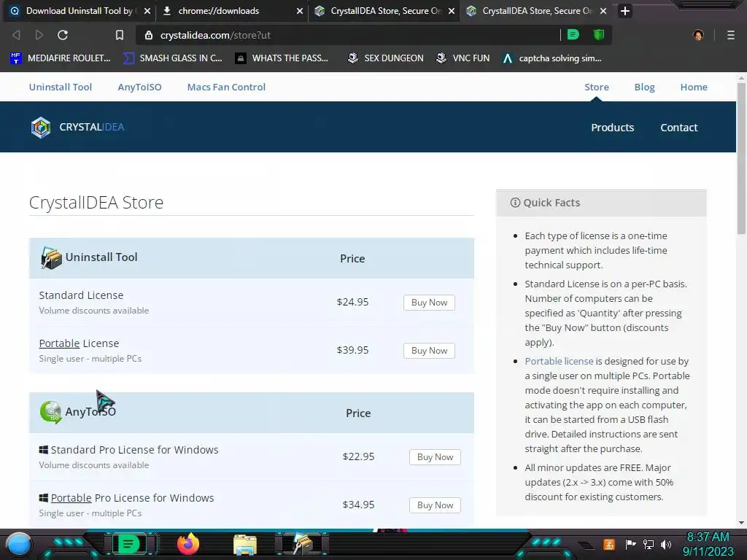This screenshot has height=560, width=747.
Task: Open Portable license link in Quick Facts
Action: click(x=559, y=362)
